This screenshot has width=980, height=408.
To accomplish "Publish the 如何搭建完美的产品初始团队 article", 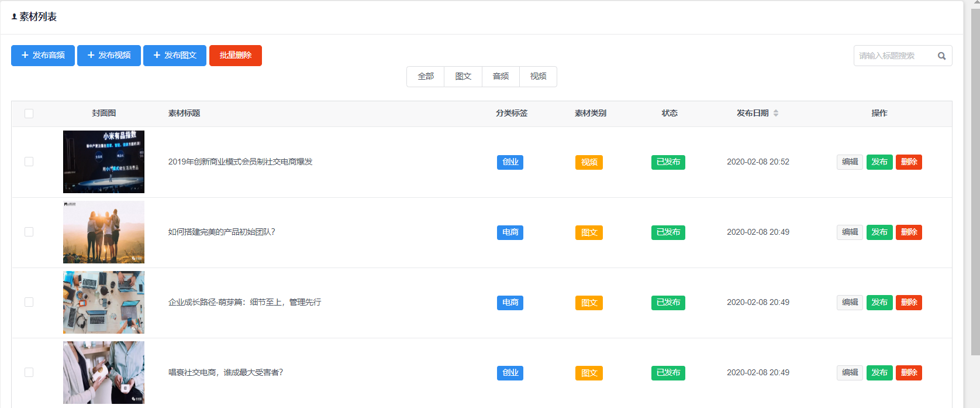I will (x=879, y=232).
